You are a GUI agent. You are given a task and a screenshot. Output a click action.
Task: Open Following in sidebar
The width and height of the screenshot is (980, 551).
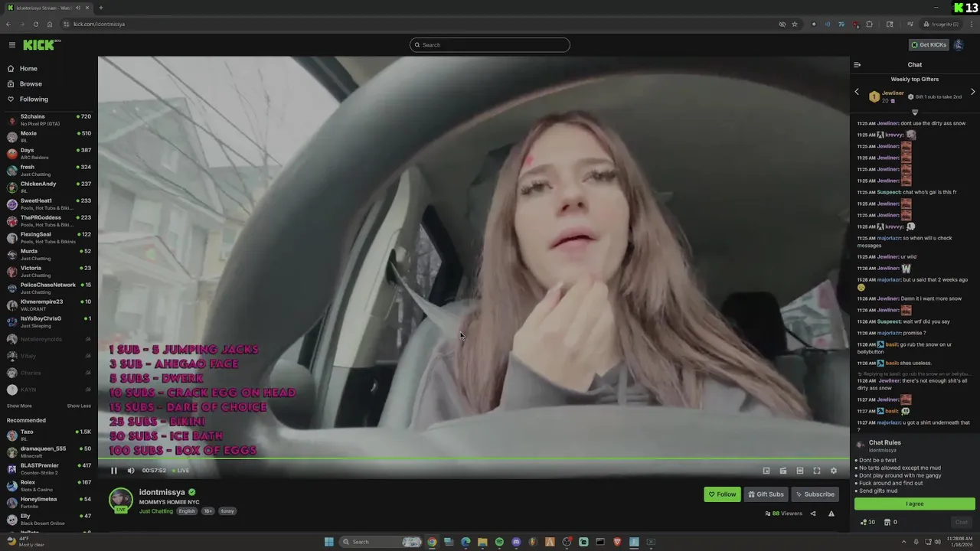34,99
